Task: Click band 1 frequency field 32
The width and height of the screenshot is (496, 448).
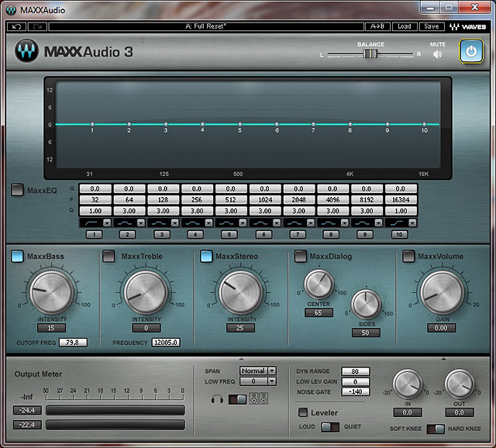Action: click(x=95, y=200)
